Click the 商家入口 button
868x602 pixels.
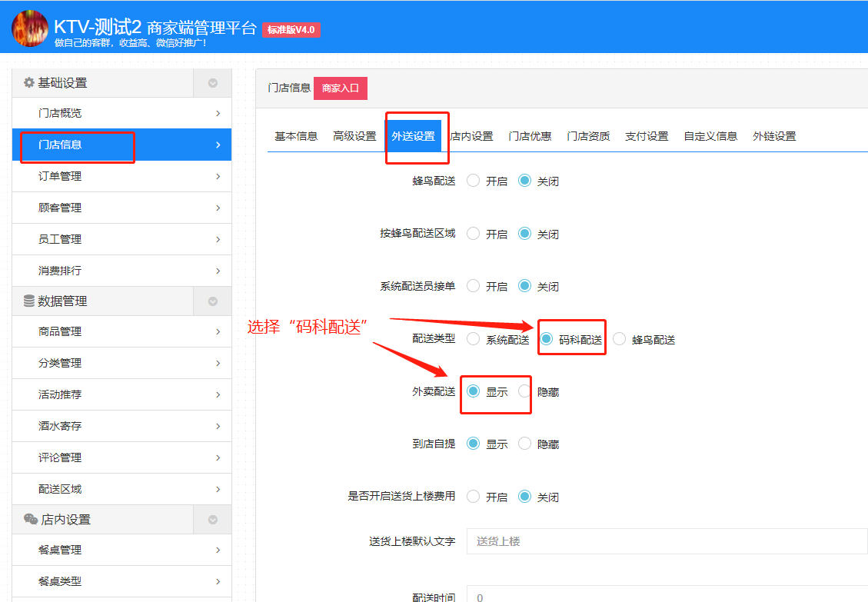coord(341,88)
